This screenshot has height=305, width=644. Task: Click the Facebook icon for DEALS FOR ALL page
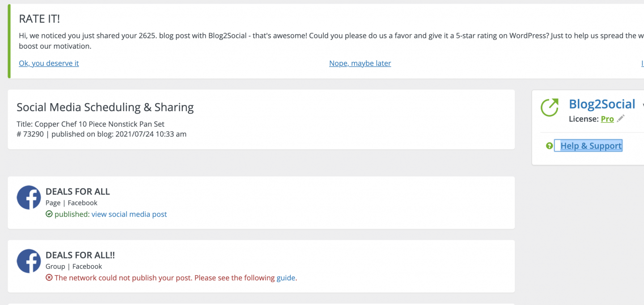click(x=29, y=197)
